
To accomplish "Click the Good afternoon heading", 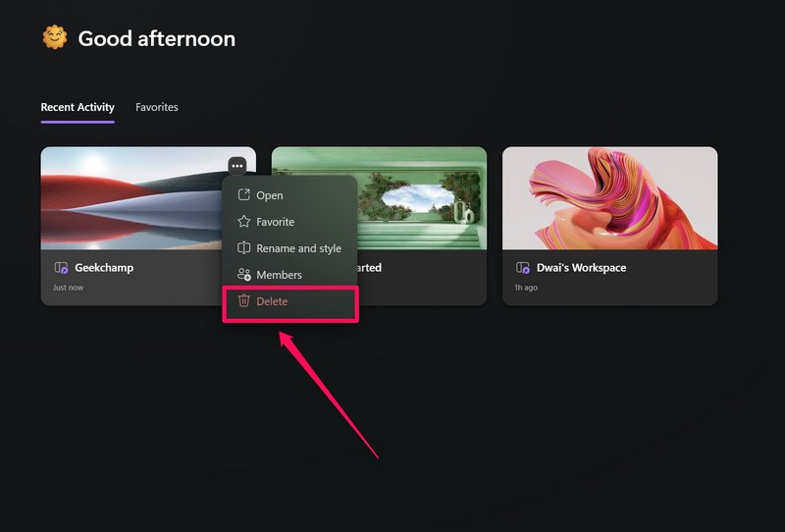I will point(156,39).
